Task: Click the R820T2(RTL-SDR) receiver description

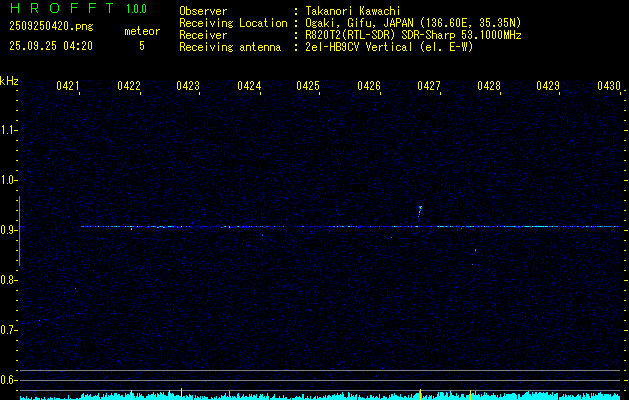Action: [x=413, y=35]
